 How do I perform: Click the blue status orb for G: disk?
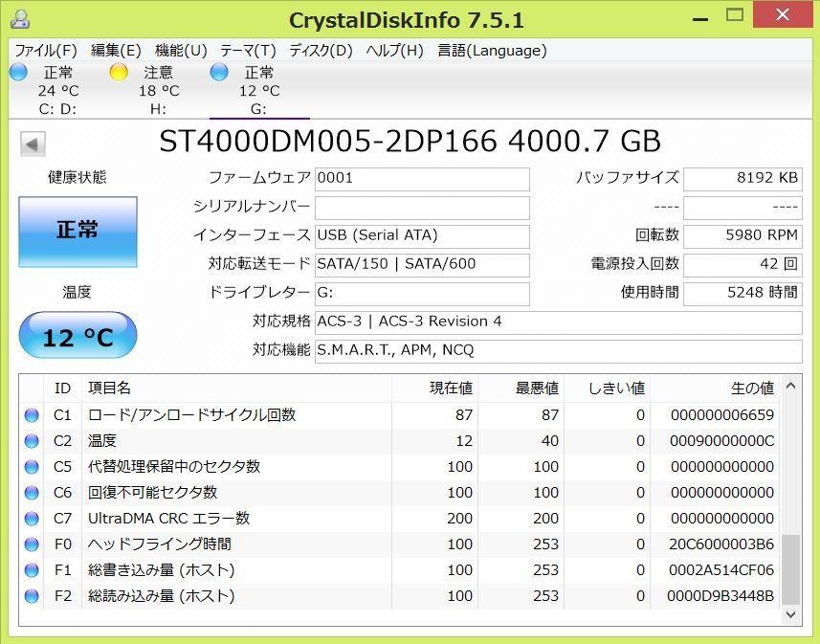[x=219, y=72]
